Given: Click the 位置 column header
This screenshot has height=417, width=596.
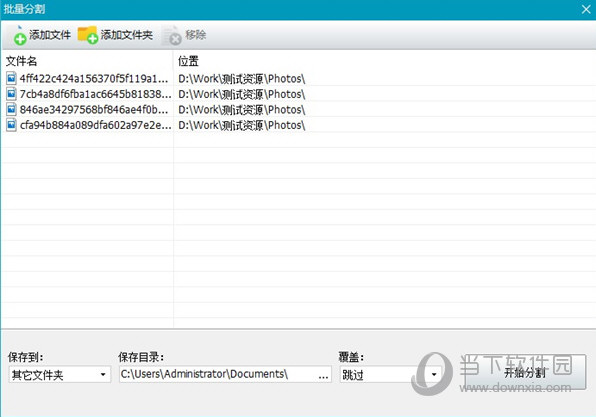Looking at the screenshot, I should point(189,61).
